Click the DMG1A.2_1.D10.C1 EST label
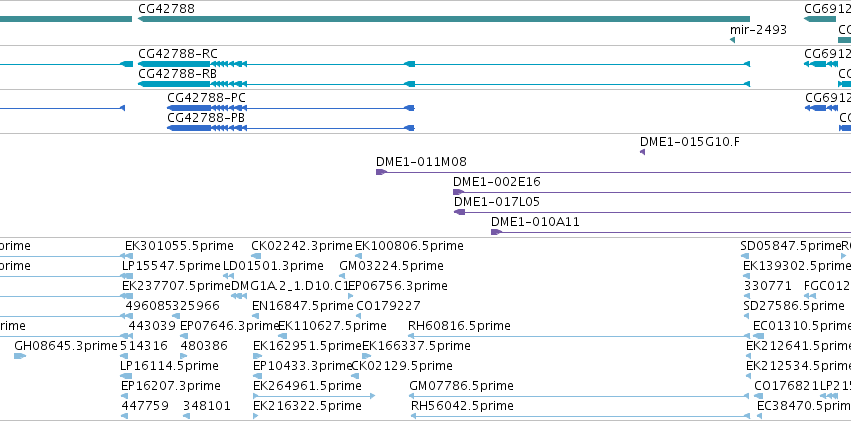Viewport: 851px width, 421px height. click(x=289, y=286)
